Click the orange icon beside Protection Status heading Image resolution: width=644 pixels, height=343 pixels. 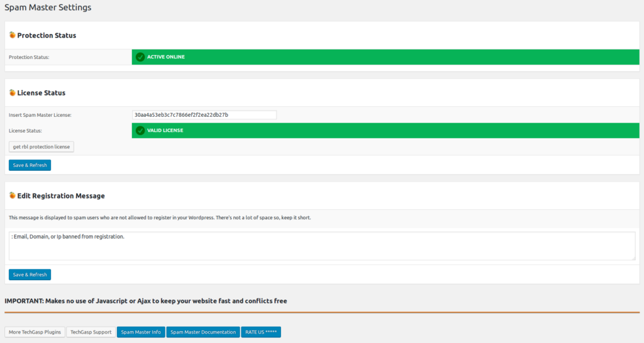[12, 35]
